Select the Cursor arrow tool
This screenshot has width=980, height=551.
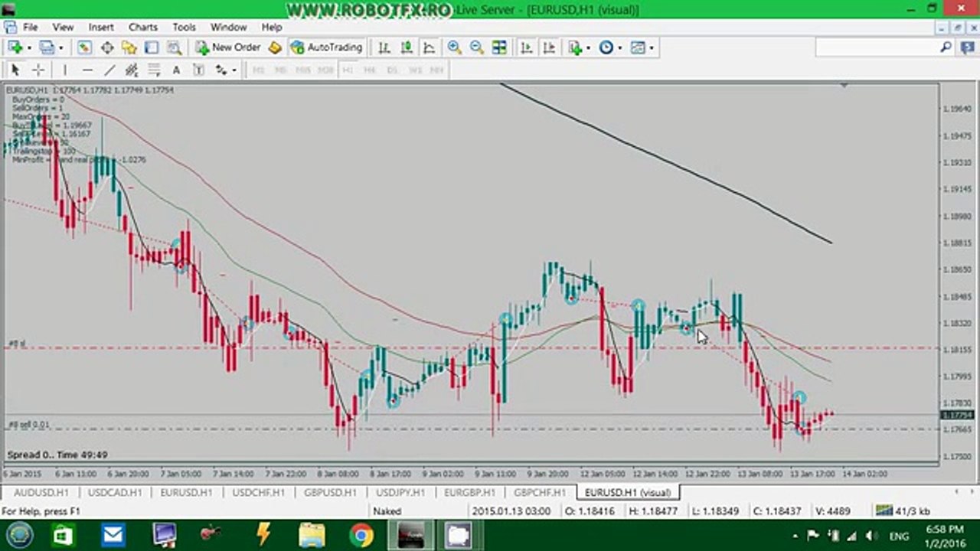point(15,70)
